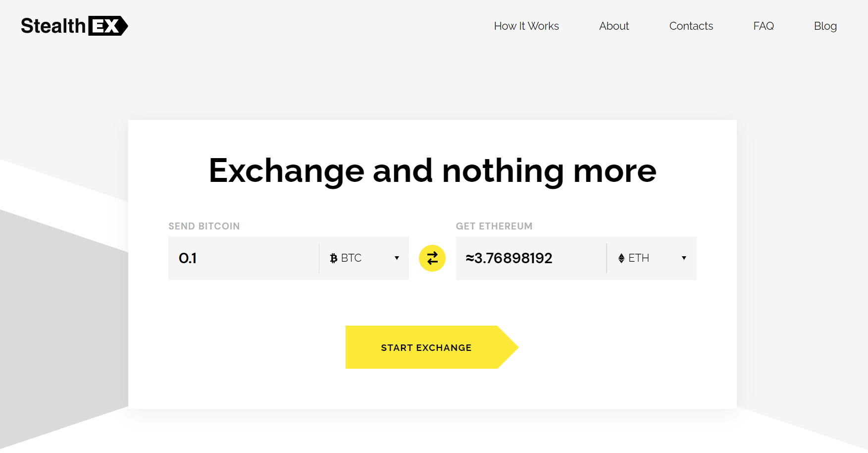Expand the BTC currency dropdown arrow

pyautogui.click(x=397, y=258)
